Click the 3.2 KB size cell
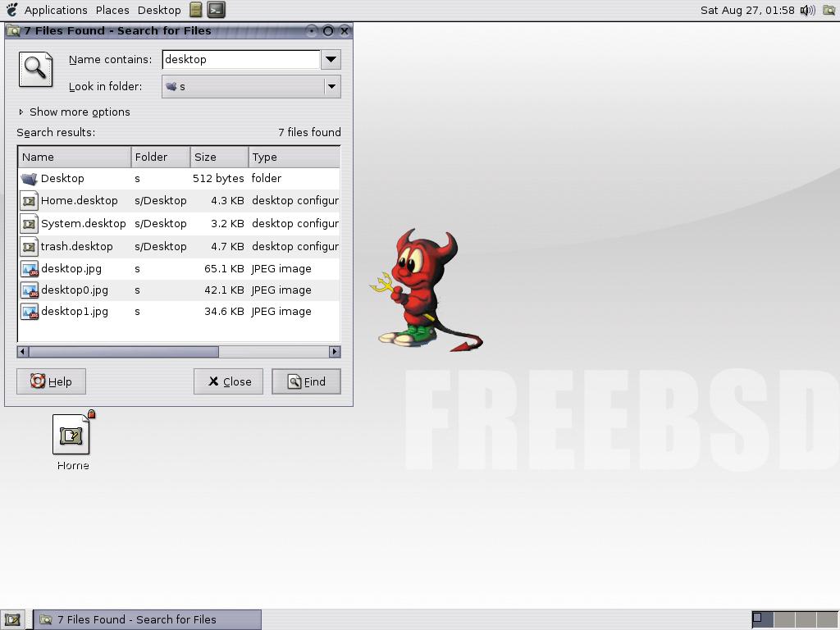This screenshot has height=630, width=840. coord(228,223)
